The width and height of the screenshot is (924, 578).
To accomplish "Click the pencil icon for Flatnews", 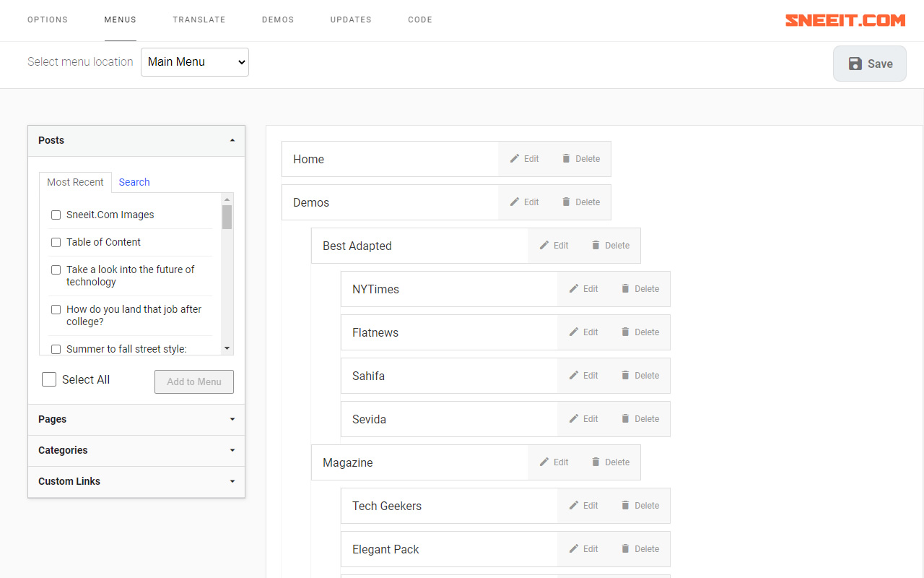I will [574, 332].
